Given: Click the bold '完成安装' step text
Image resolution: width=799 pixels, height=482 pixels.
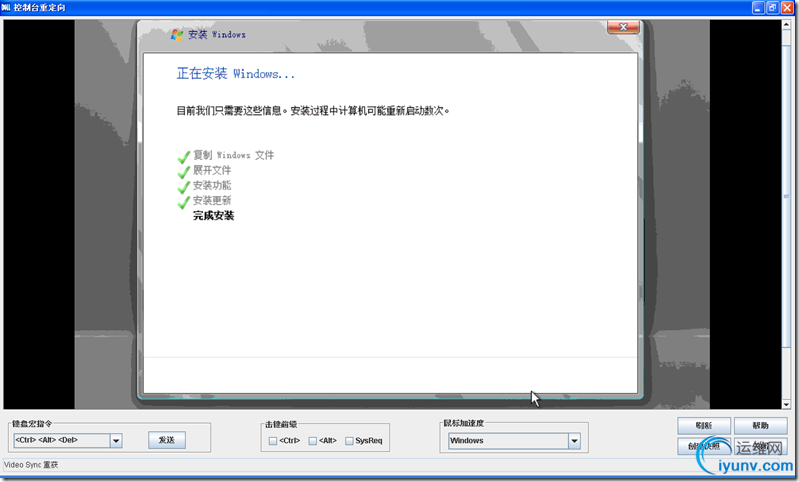Looking at the screenshot, I should 214,216.
